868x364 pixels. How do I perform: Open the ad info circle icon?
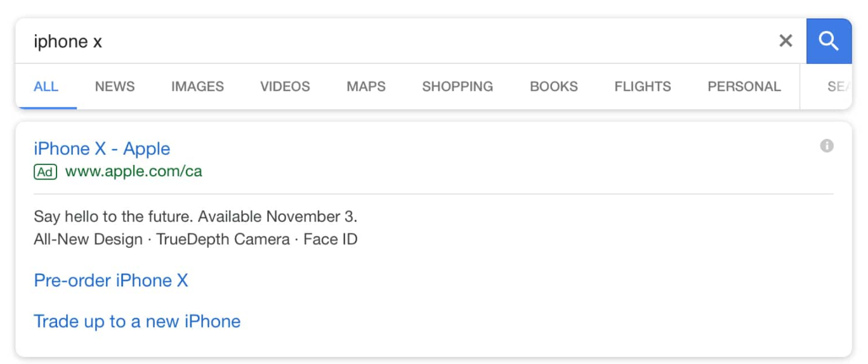(826, 146)
